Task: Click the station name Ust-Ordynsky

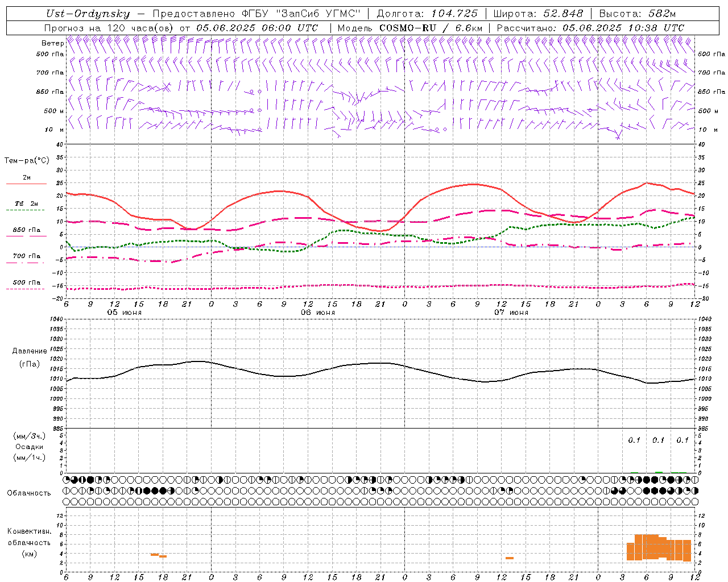Action: [x=88, y=14]
